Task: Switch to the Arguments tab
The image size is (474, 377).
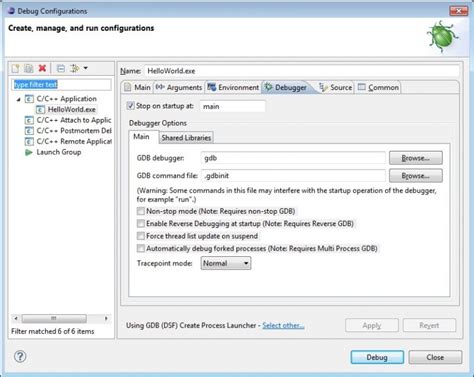Action: [x=179, y=87]
